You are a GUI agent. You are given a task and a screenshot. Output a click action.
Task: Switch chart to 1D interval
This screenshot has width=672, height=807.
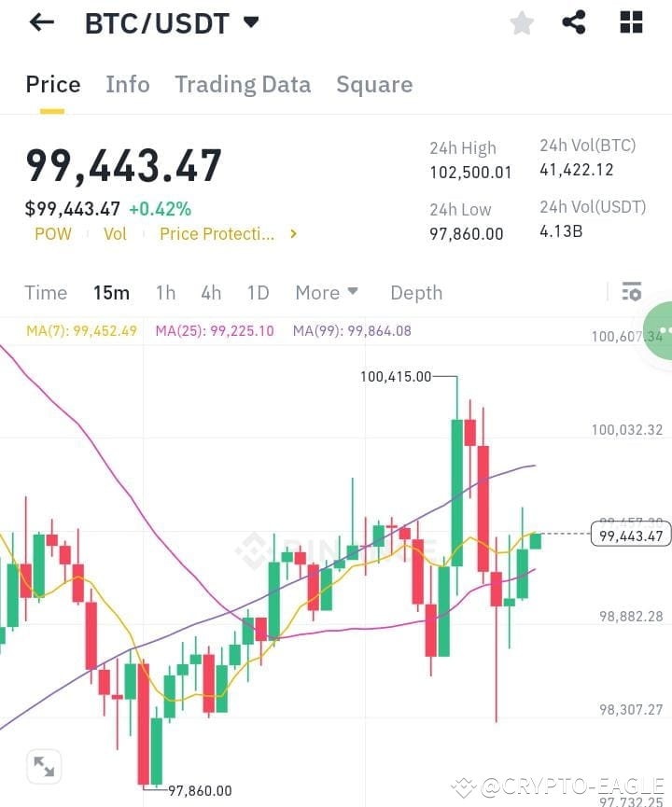258,292
